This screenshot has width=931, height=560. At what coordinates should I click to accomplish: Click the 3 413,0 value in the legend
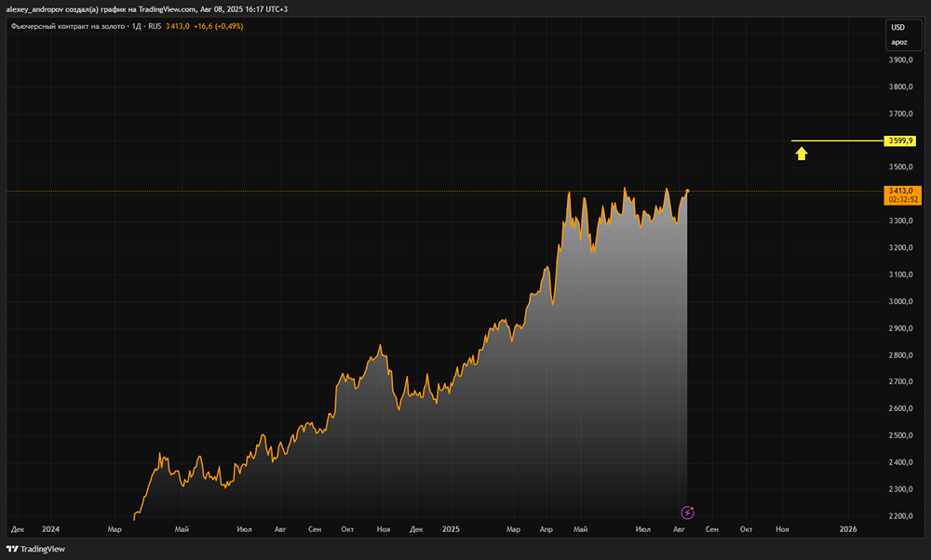[x=178, y=26]
